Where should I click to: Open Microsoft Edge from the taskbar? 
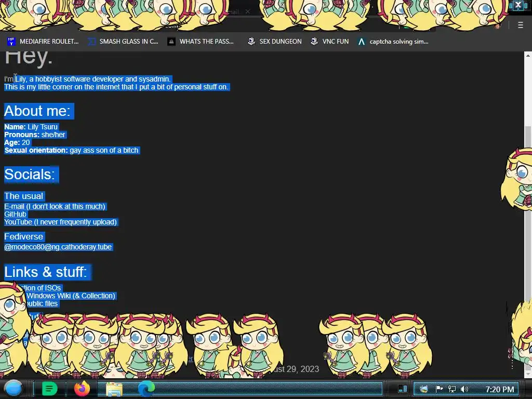[146, 389]
